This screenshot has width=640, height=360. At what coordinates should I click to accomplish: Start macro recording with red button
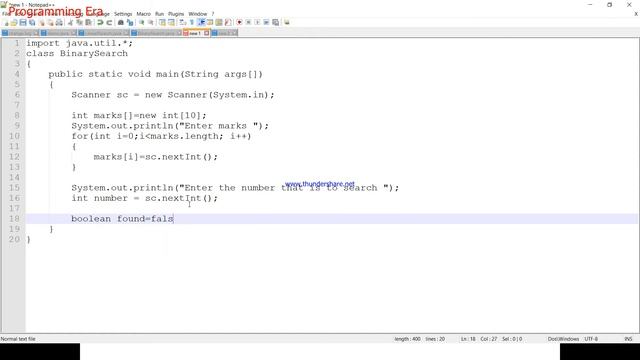point(239,22)
